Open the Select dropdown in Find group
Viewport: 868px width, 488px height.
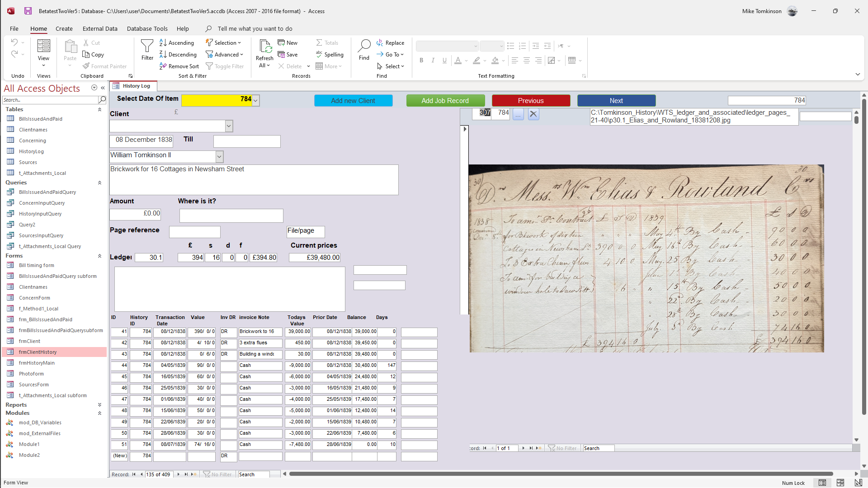click(x=391, y=66)
